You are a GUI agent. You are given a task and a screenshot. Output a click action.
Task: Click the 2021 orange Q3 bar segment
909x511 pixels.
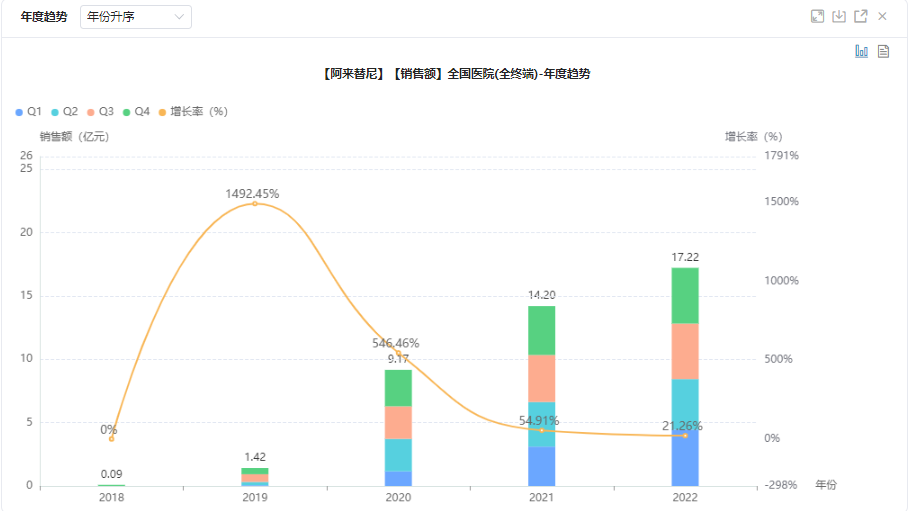[x=541, y=378]
